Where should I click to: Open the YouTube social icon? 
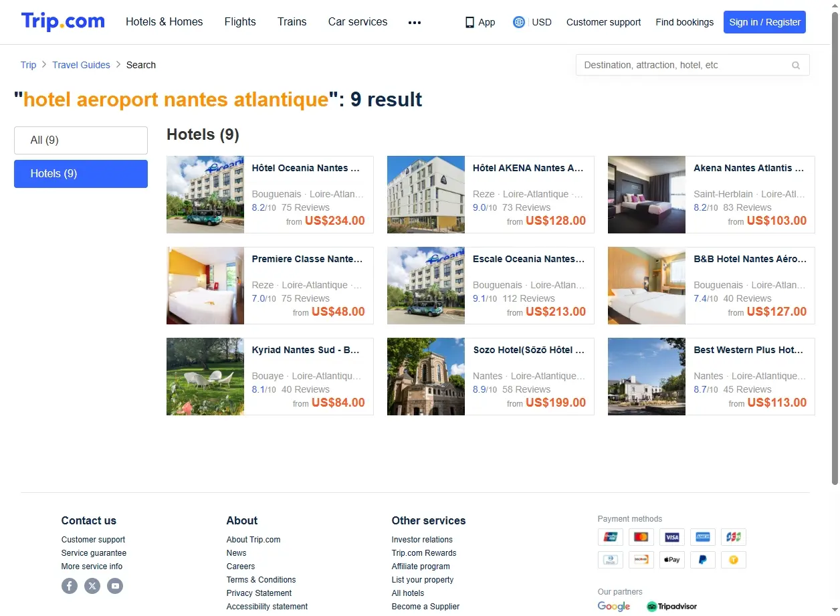point(115,586)
